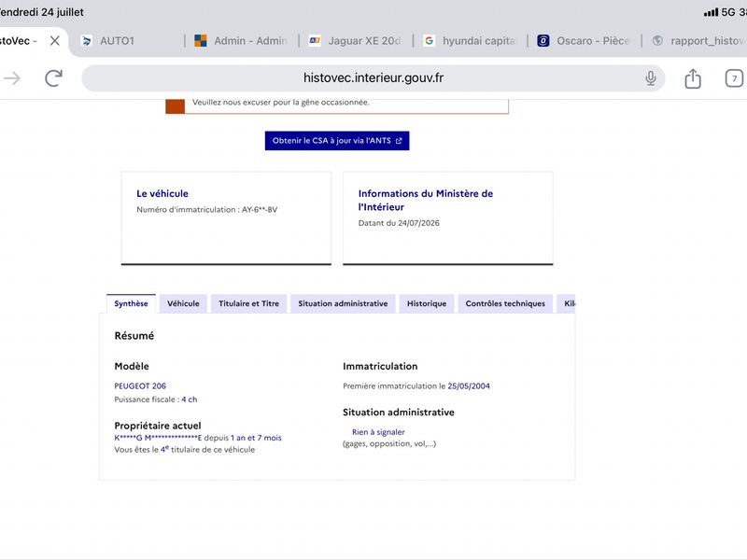Open the rapport_histovec tab
Image resolution: width=747 pixels, height=560 pixels.
[x=698, y=41]
